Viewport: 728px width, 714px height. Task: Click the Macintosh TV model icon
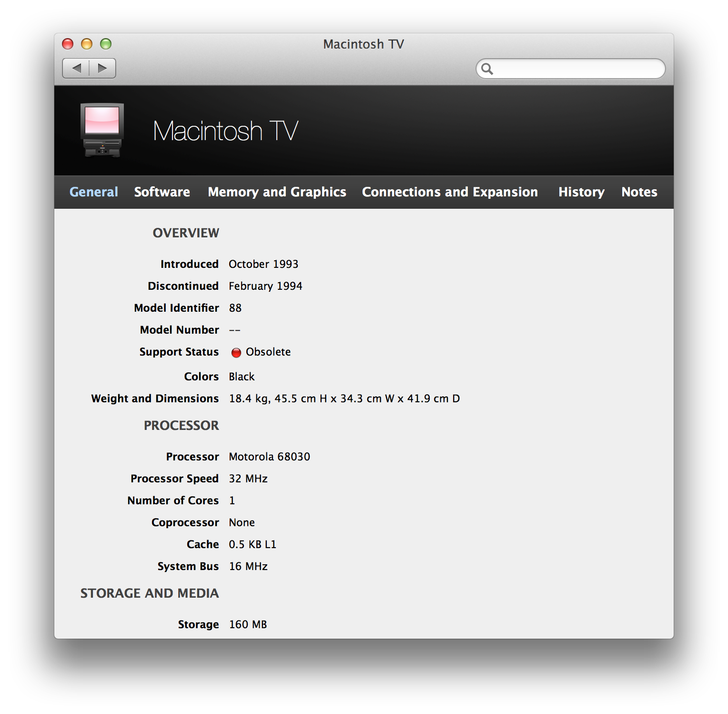[x=101, y=131]
